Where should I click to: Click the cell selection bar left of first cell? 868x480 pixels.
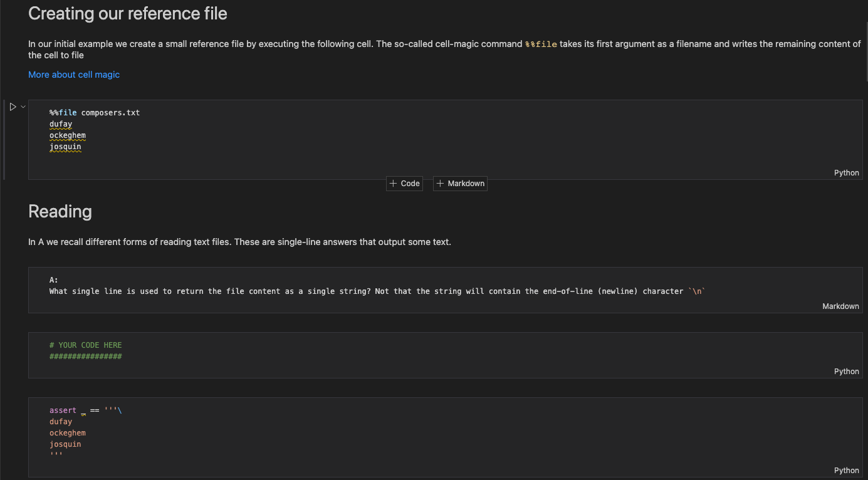[3, 138]
